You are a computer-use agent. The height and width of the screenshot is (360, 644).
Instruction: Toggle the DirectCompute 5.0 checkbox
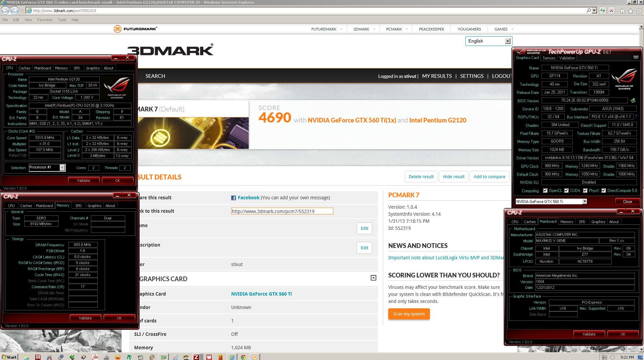604,191
